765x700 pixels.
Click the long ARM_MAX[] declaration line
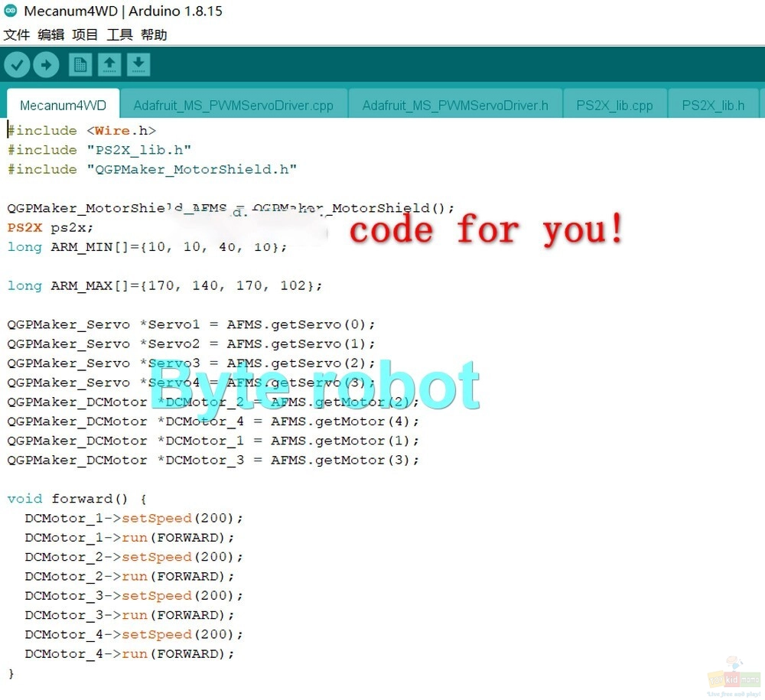coord(164,285)
